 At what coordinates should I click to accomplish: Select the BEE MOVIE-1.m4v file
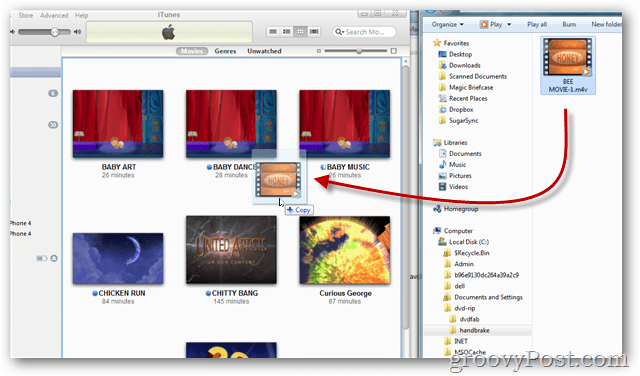point(568,65)
